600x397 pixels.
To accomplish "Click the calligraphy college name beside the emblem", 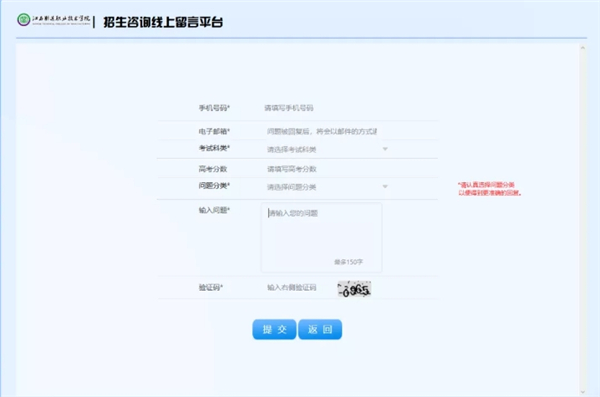I will (61, 20).
